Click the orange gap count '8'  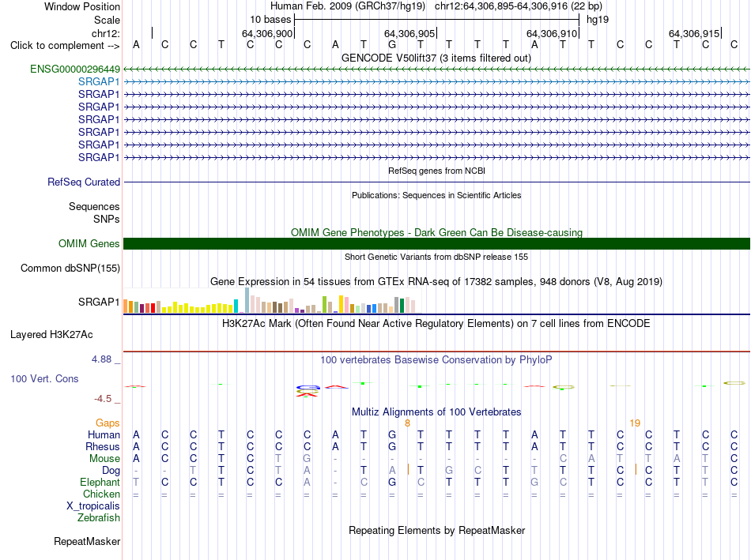(408, 423)
